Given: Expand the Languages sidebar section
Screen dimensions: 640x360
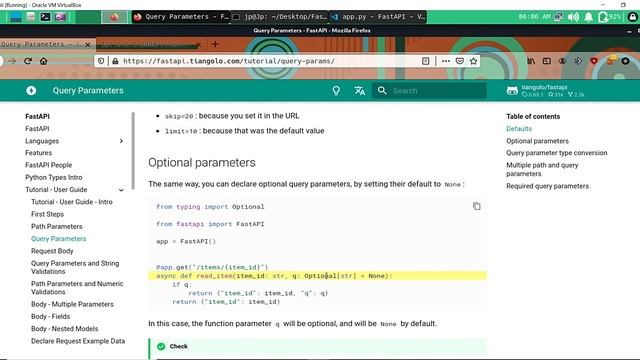Looking at the screenshot, I should coord(121,141).
